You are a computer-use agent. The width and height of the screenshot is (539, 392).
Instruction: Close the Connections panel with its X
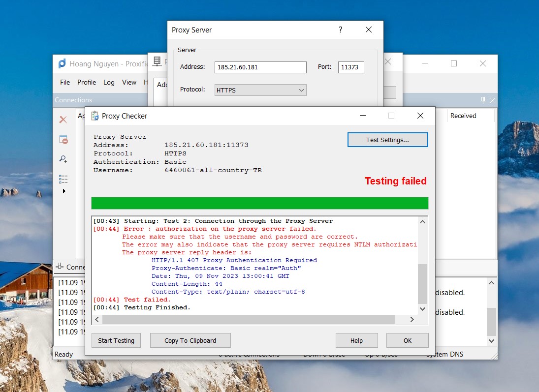[493, 100]
